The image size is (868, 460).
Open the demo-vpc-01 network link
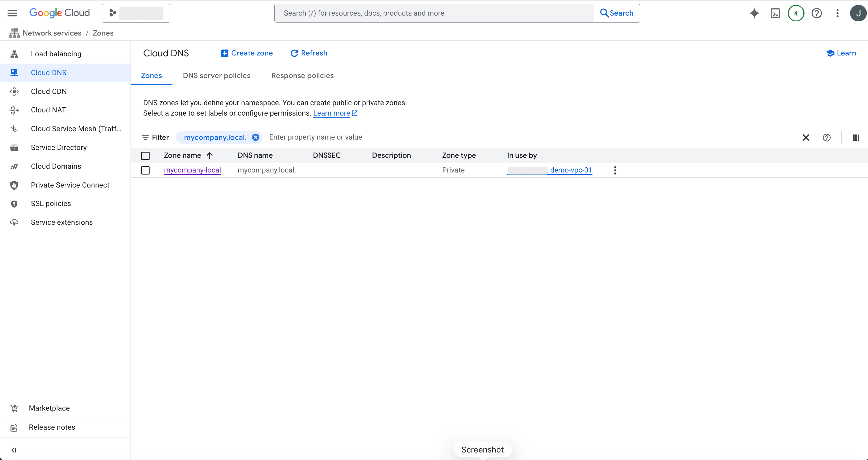click(571, 170)
